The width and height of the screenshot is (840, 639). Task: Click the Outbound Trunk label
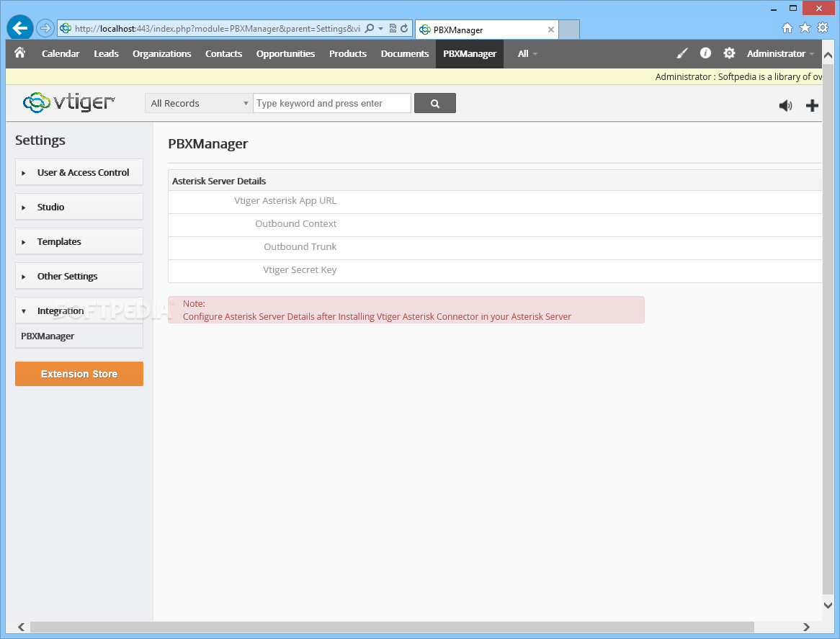[300, 247]
